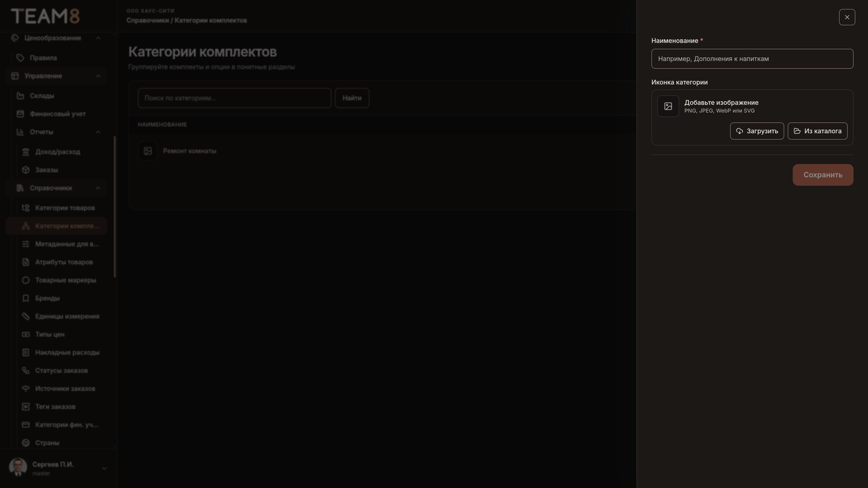
Task: Click the TEAM8 logo
Action: tap(45, 16)
